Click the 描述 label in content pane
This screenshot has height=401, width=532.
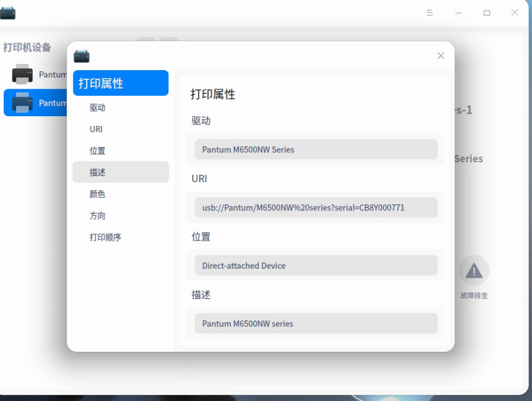point(201,295)
